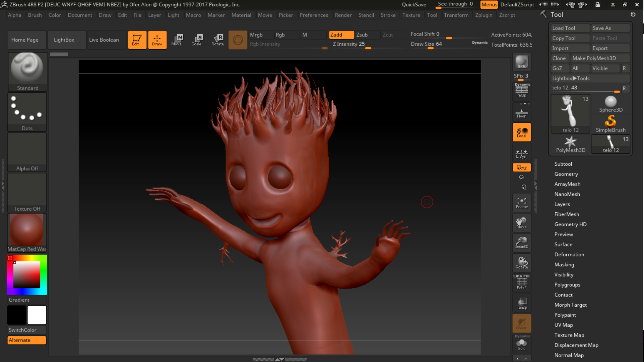
Task: Expand the Masking section
Action: point(564,265)
